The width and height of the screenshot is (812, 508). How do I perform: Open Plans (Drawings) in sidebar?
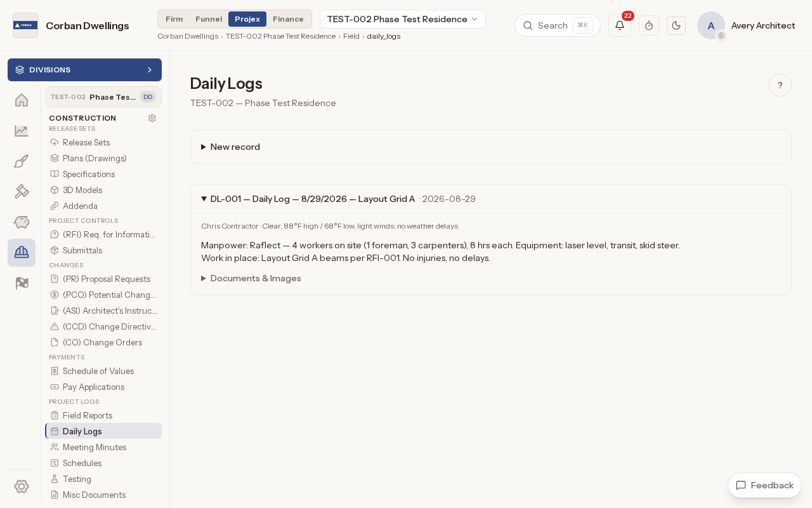click(x=103, y=158)
